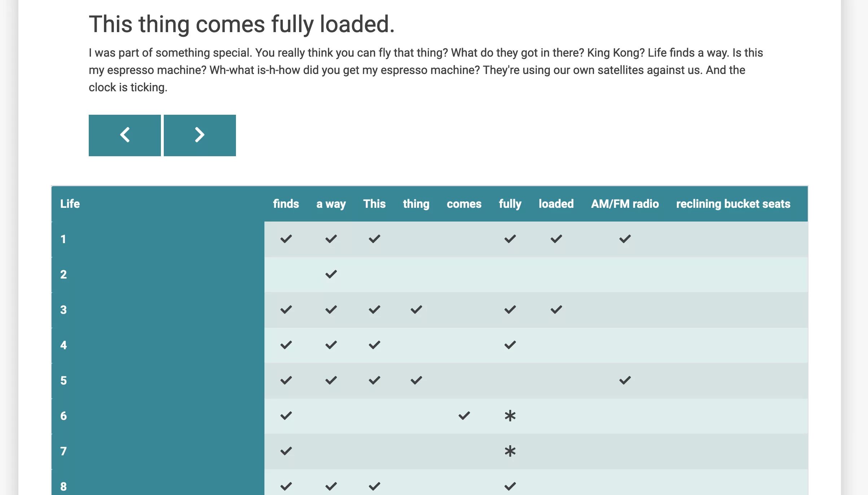Select row header number 8
Viewport: 868px width, 495px height.
(x=63, y=486)
